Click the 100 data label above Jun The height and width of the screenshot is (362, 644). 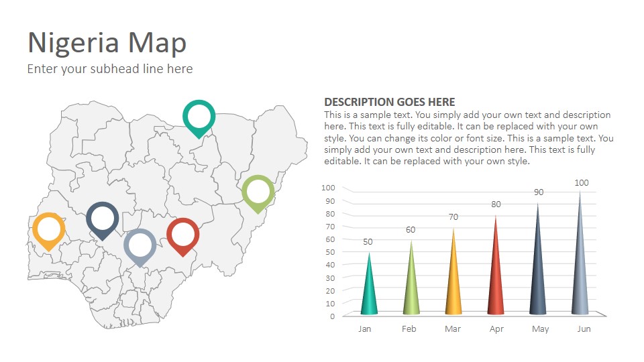point(581,182)
